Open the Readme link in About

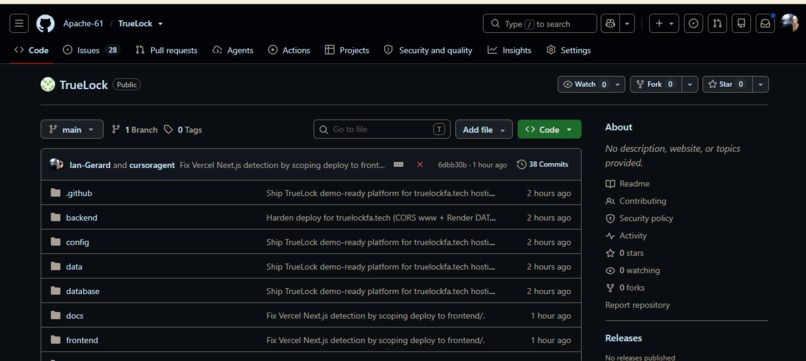pyautogui.click(x=627, y=184)
